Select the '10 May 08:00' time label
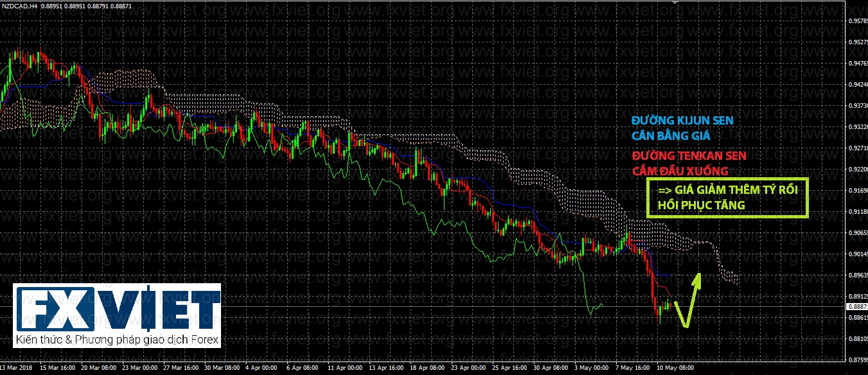Image resolution: width=868 pixels, height=375 pixels. coord(674,369)
